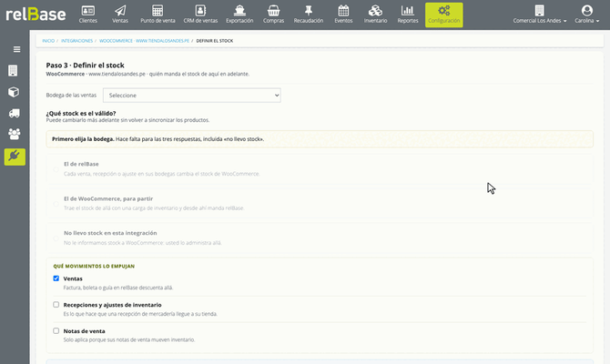Open the Comercial Los Andes company dropdown
This screenshot has height=364, width=610.
pos(540,15)
